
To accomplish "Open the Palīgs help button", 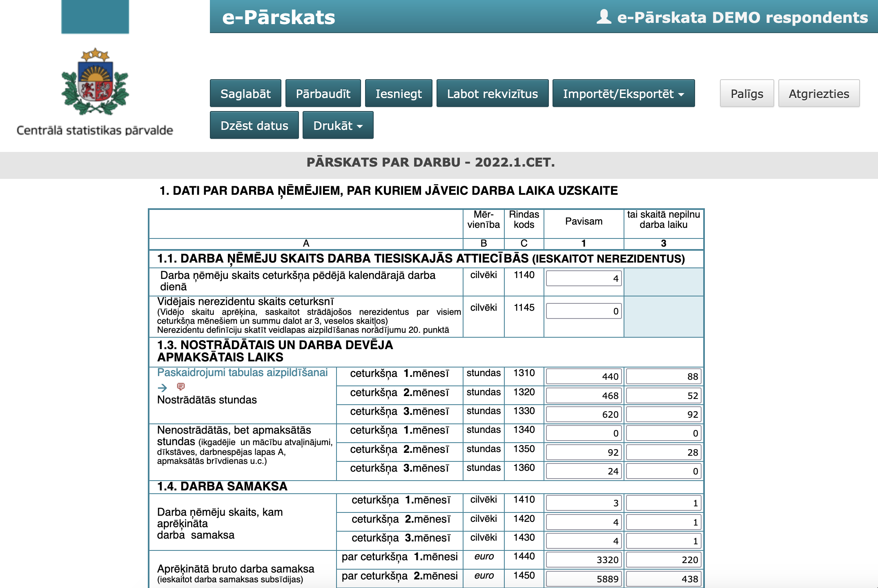I will [x=747, y=94].
